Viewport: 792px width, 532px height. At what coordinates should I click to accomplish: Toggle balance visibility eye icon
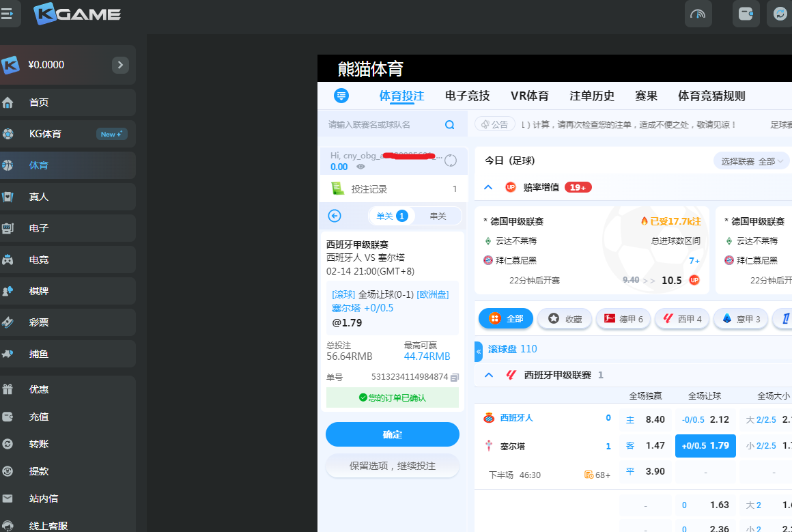point(360,167)
